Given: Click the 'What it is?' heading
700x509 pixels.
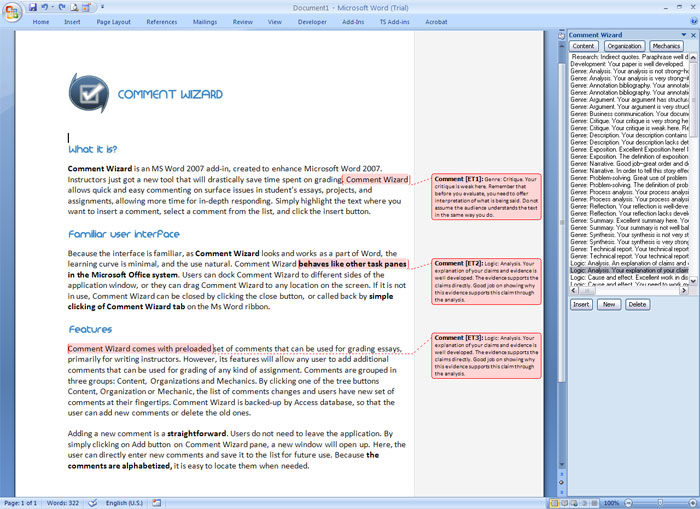Looking at the screenshot, I should tap(92, 149).
